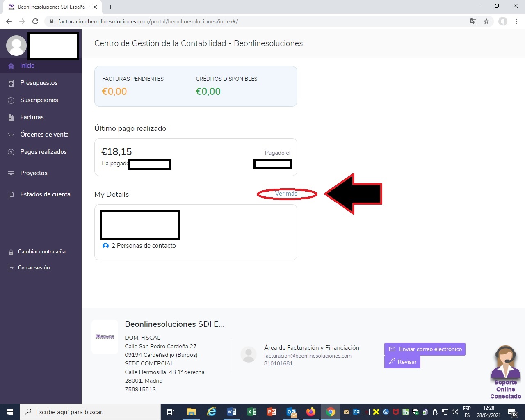Reload the page
Viewport: 525px width, 420px height.
[x=35, y=21]
